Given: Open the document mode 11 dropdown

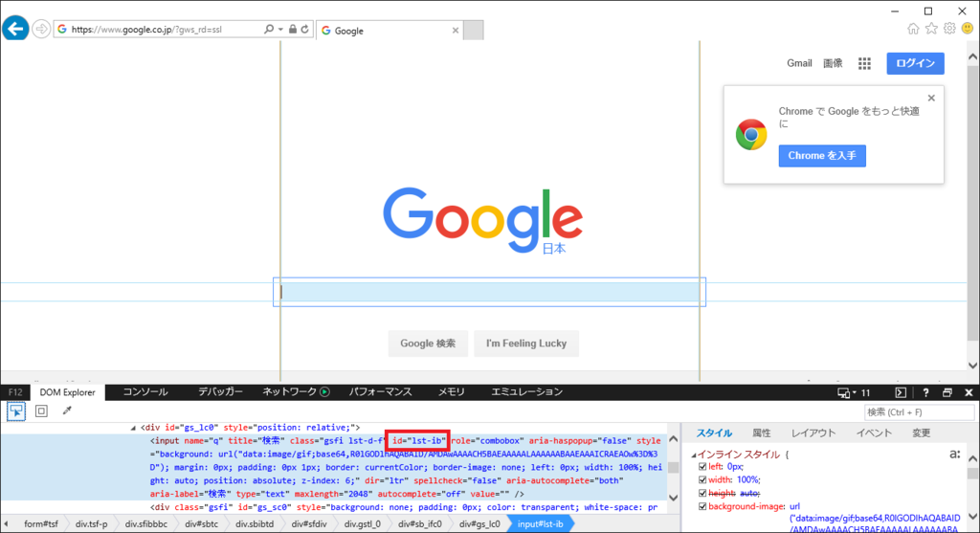Looking at the screenshot, I should [x=854, y=392].
